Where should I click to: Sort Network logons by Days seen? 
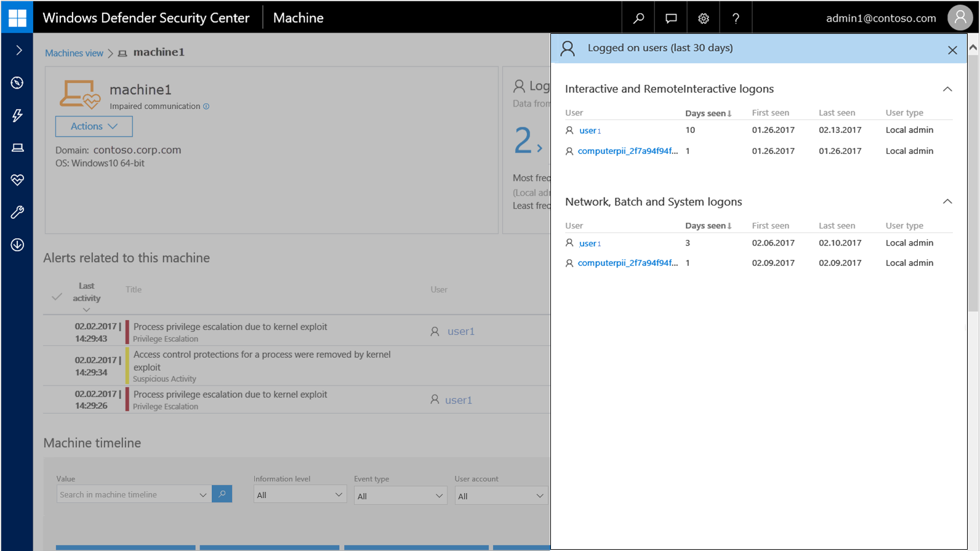pyautogui.click(x=708, y=226)
